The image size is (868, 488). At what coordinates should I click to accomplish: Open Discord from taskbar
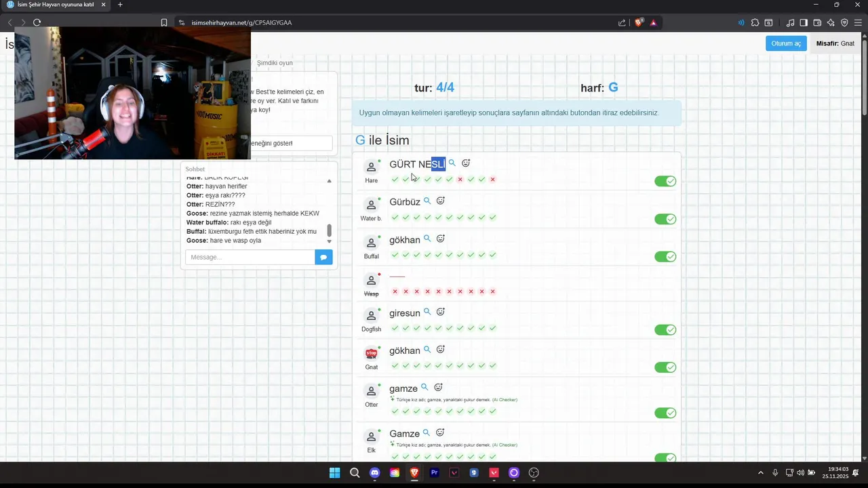pyautogui.click(x=374, y=473)
